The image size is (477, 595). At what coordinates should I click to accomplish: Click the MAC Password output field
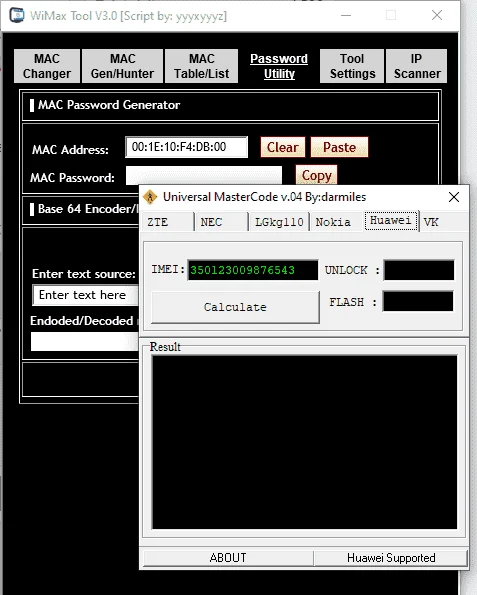click(204, 176)
